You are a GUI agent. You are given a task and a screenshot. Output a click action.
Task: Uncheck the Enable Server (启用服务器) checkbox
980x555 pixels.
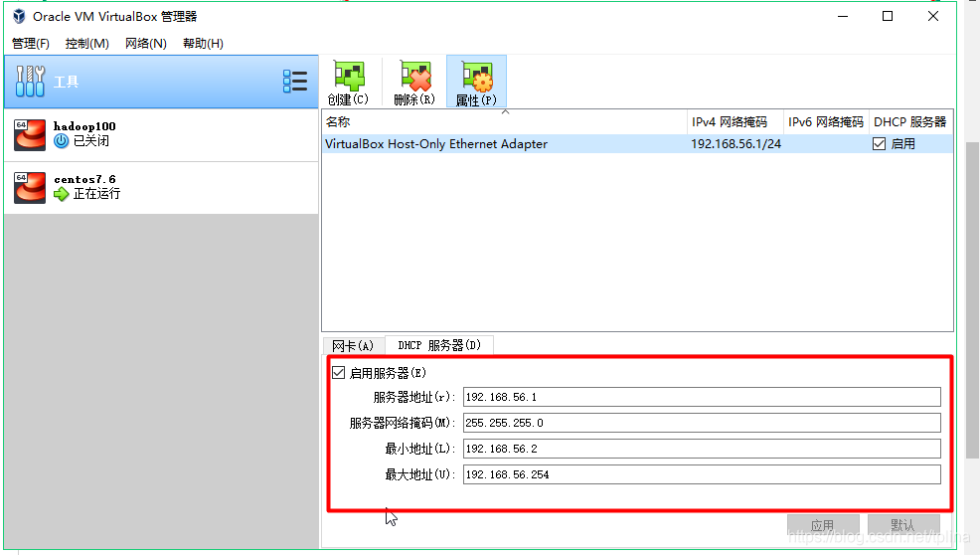(339, 373)
